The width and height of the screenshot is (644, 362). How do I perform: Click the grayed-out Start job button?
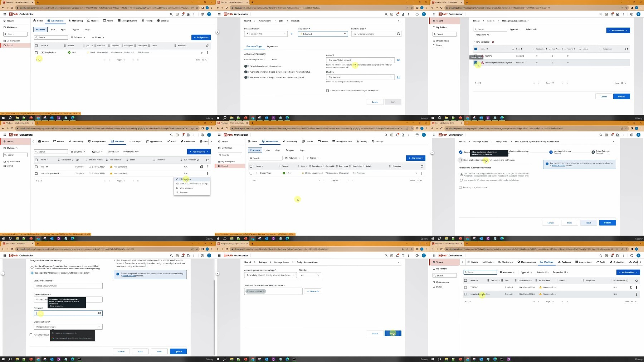392,102
